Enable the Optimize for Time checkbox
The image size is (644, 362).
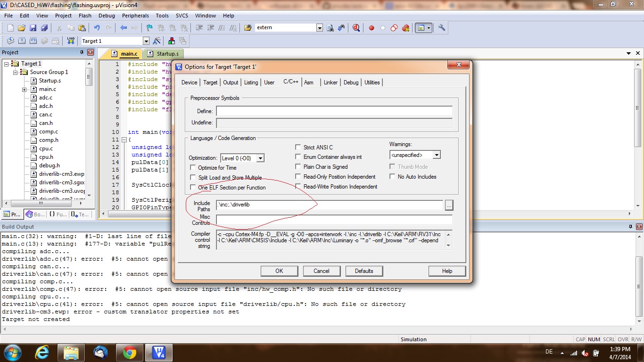pyautogui.click(x=193, y=167)
